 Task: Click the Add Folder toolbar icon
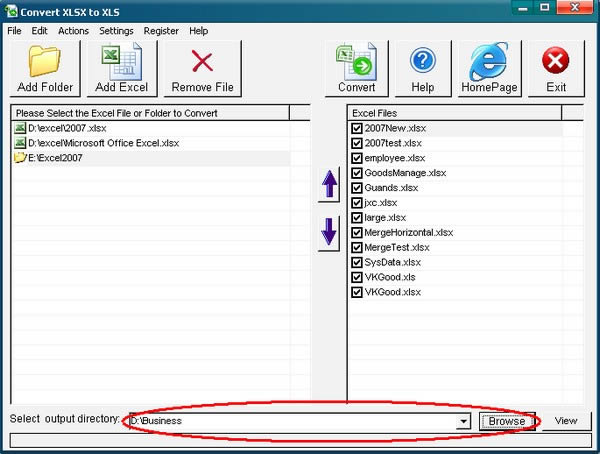point(45,61)
